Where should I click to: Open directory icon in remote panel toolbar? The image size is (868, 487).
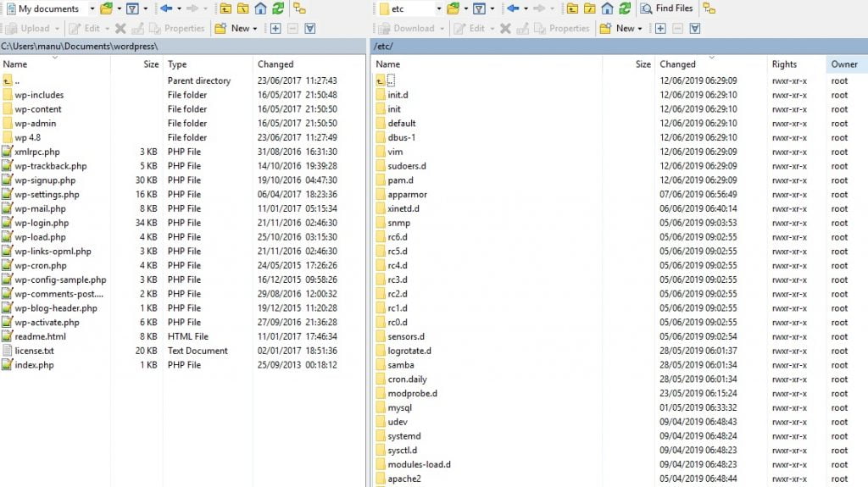click(x=453, y=8)
